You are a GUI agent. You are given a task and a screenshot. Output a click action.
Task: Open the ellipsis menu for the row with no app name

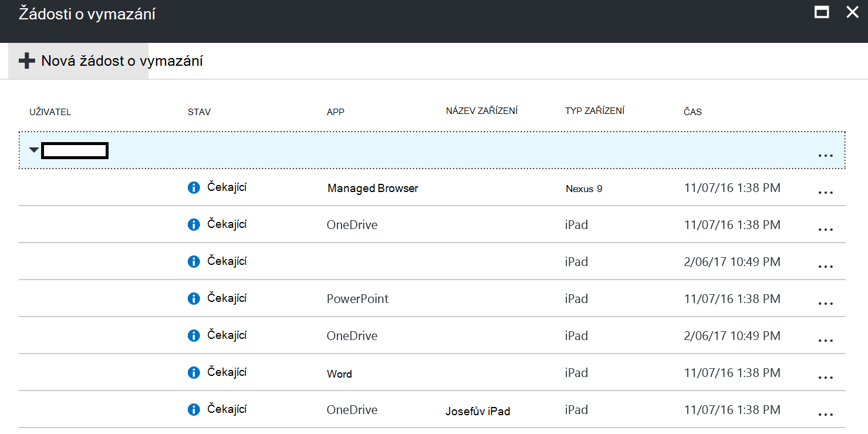coord(825,266)
